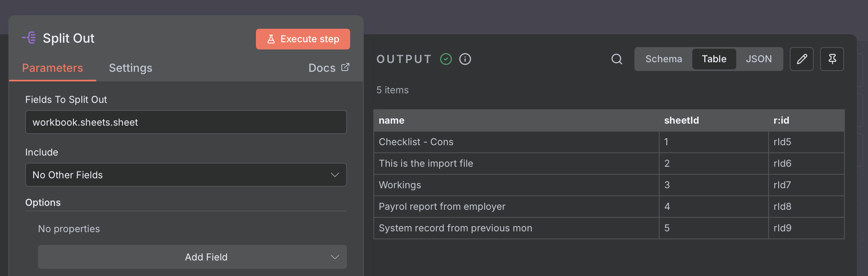This screenshot has width=868, height=276.
Task: Open the output info circle icon
Action: tap(465, 59)
